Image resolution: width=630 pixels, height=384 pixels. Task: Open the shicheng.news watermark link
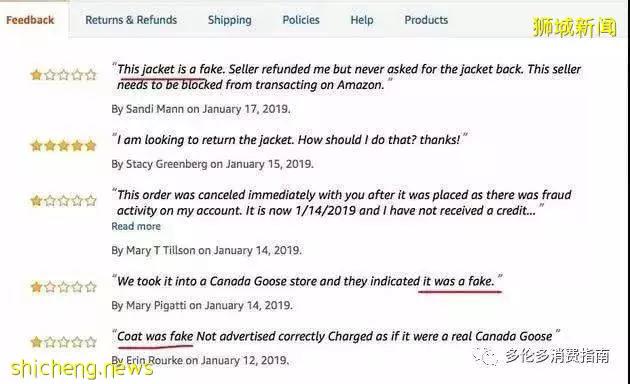[x=82, y=368]
